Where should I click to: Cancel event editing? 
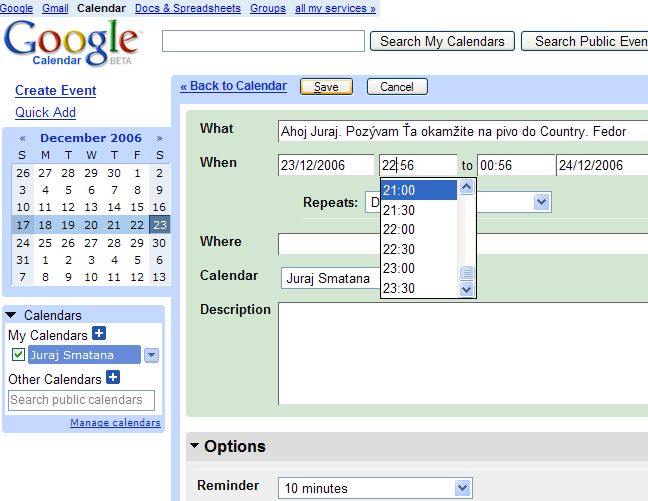pos(397,87)
